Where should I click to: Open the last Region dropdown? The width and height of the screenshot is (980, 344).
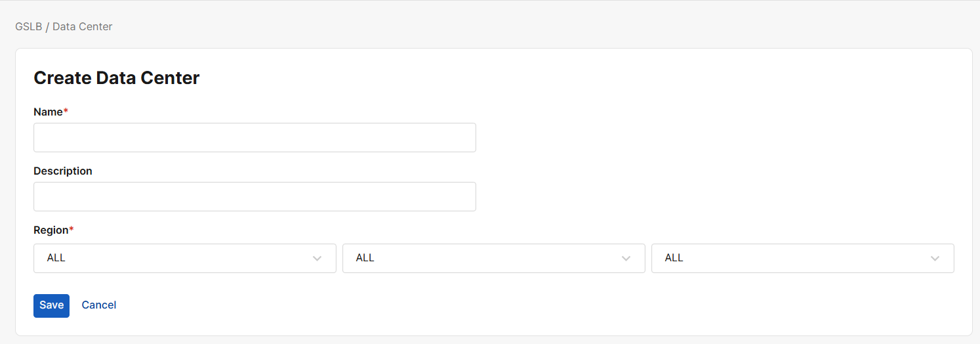(x=802, y=258)
